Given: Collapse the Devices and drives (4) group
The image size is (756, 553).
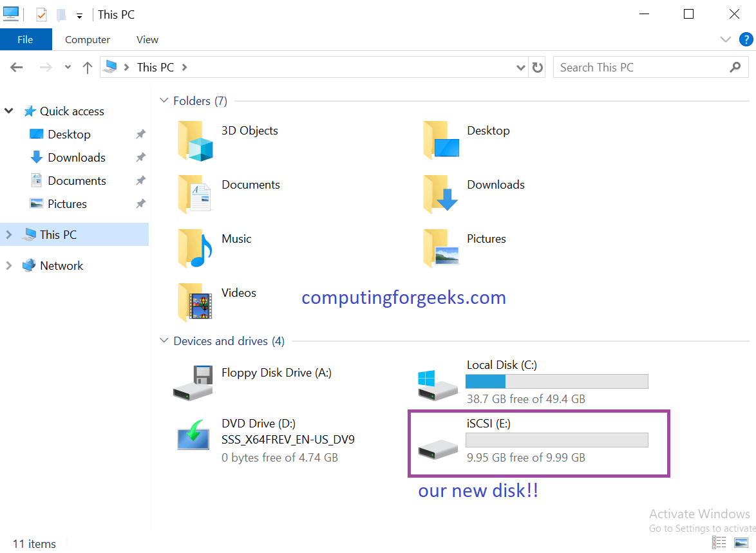Looking at the screenshot, I should coord(164,341).
